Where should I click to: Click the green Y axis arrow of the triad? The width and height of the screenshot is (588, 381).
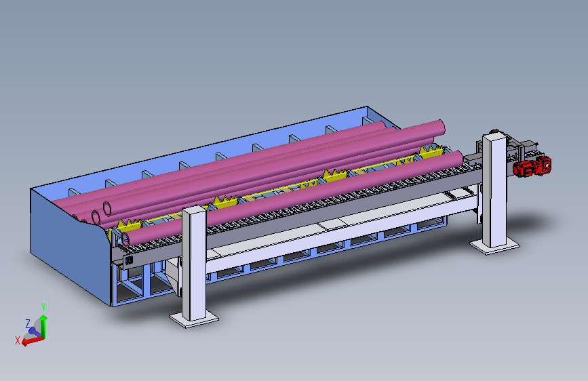pos(43,325)
